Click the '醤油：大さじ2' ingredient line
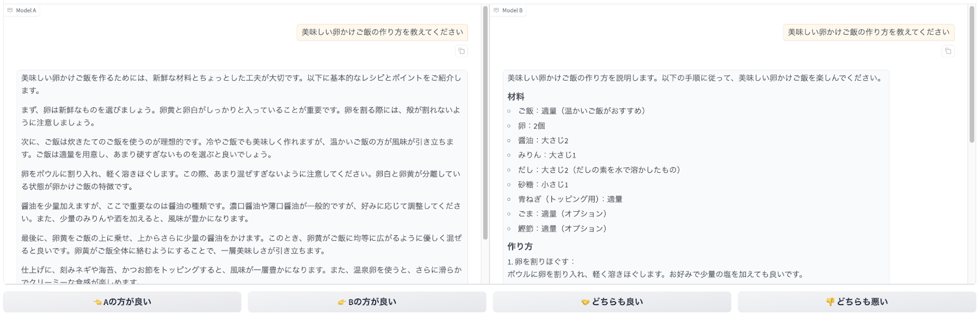Image resolution: width=980 pixels, height=316 pixels. click(x=543, y=140)
